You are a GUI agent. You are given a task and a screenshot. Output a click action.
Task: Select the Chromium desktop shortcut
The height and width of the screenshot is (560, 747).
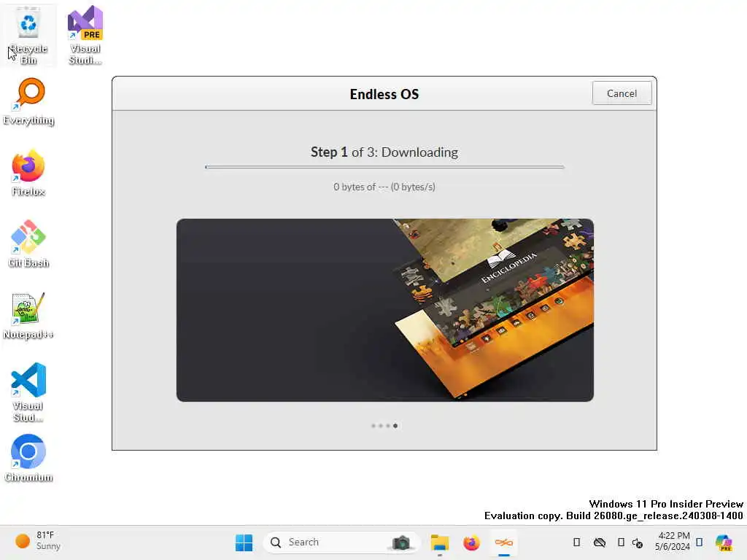point(28,458)
